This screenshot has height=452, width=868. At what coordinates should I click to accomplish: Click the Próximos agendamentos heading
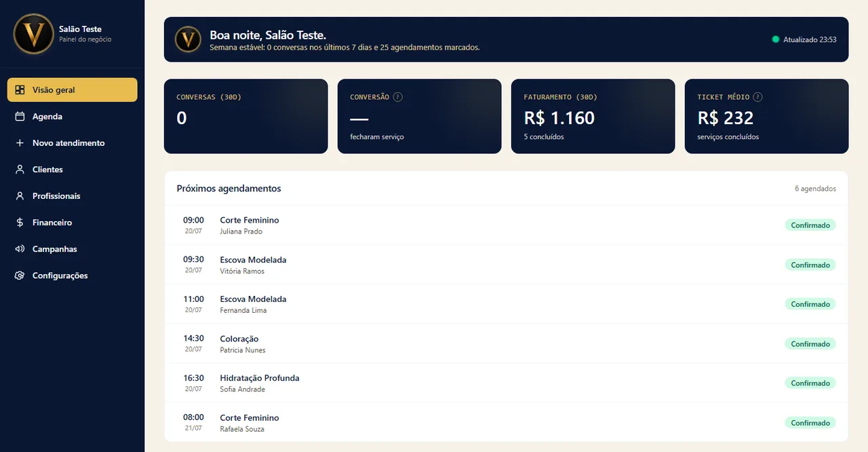(229, 189)
